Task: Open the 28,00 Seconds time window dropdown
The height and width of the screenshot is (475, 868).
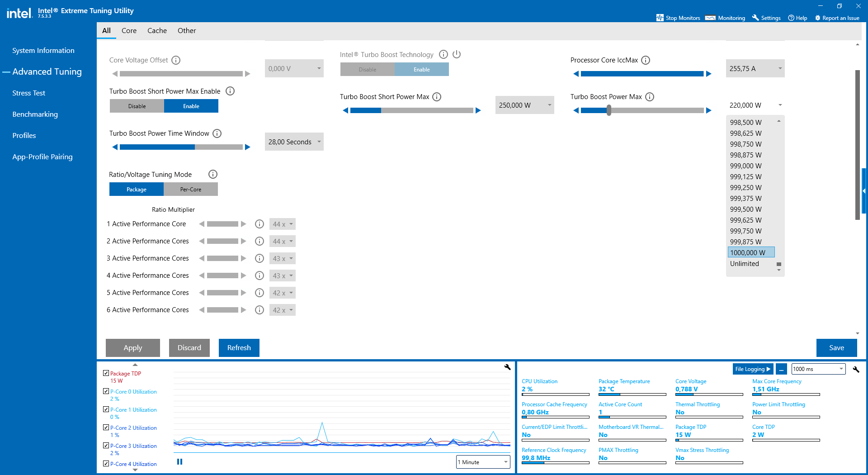Action: (294, 142)
